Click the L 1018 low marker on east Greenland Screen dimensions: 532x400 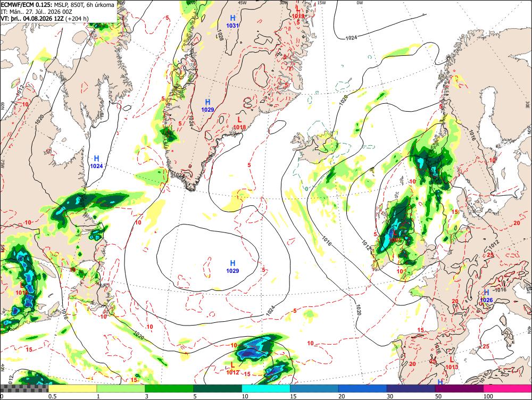tap(239, 123)
